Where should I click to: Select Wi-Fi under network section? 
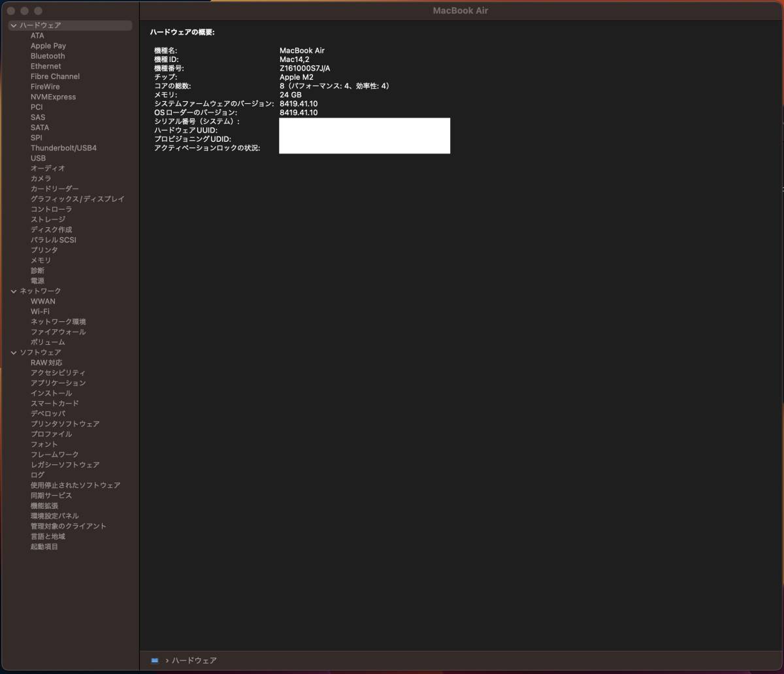[40, 312]
